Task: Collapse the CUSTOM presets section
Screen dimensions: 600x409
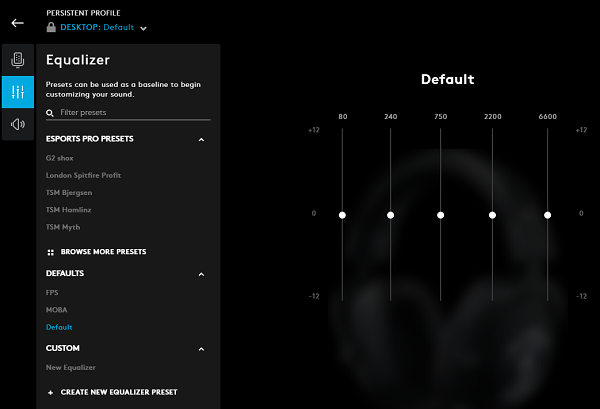Action: (x=201, y=349)
